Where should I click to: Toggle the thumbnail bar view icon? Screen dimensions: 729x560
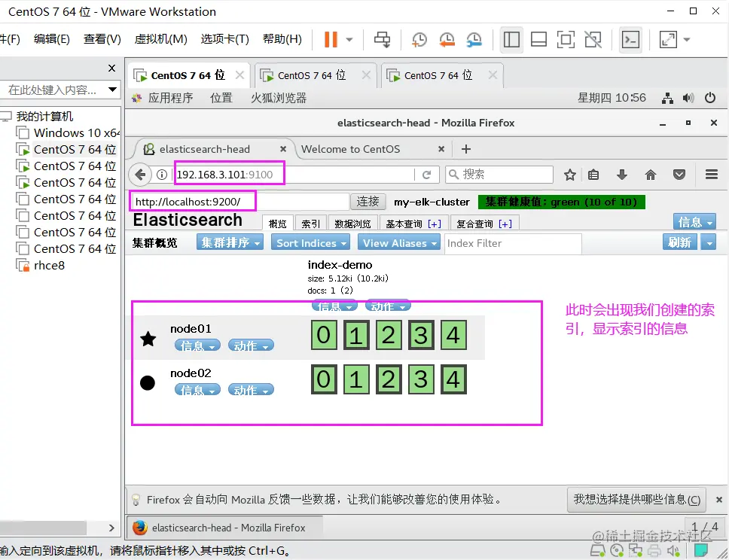(538, 39)
